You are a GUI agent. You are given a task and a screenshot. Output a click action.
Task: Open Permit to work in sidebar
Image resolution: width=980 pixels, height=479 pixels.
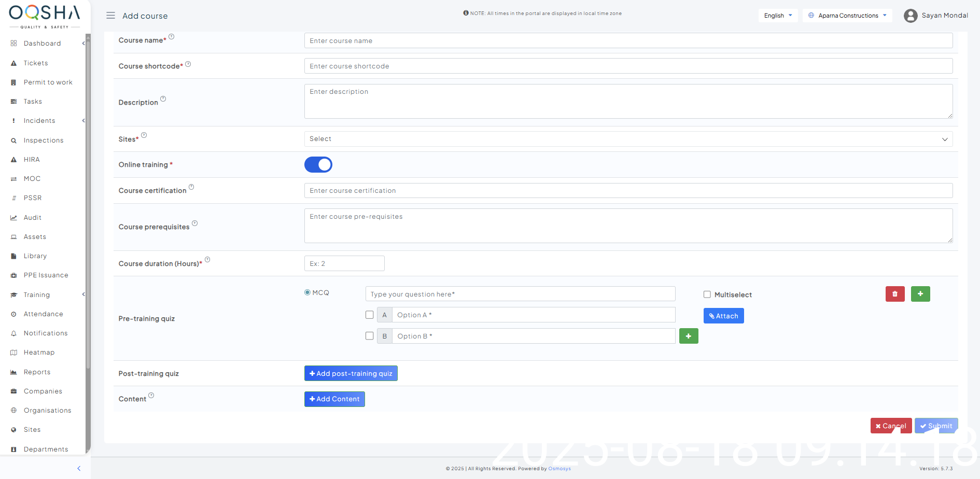pyautogui.click(x=48, y=82)
